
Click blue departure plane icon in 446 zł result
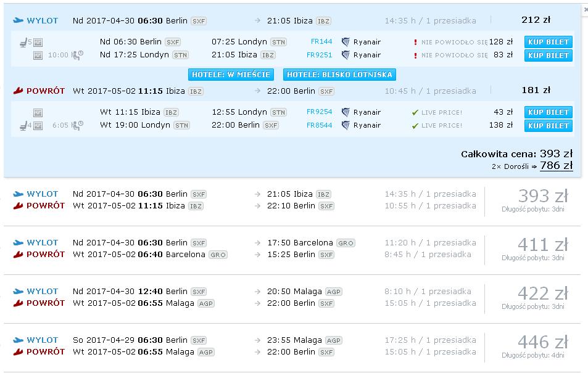18,340
